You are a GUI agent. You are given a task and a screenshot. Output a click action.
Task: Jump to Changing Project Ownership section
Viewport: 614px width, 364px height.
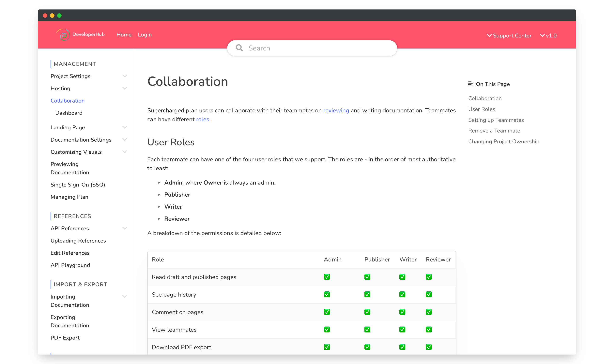click(x=503, y=142)
